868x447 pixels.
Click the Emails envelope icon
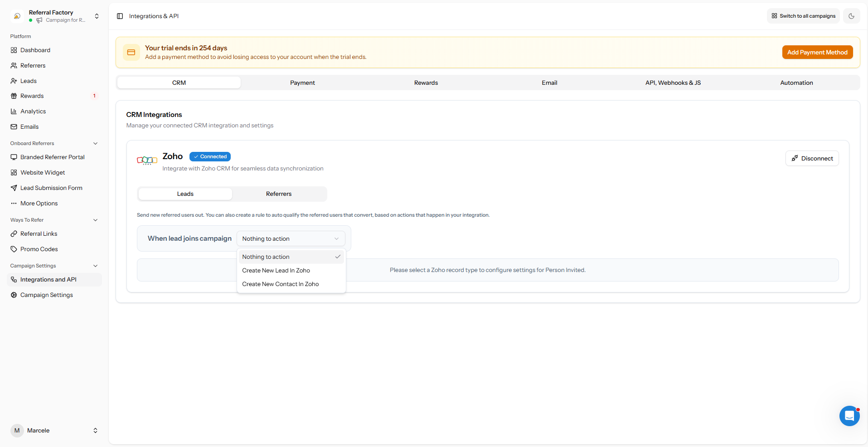(x=14, y=127)
